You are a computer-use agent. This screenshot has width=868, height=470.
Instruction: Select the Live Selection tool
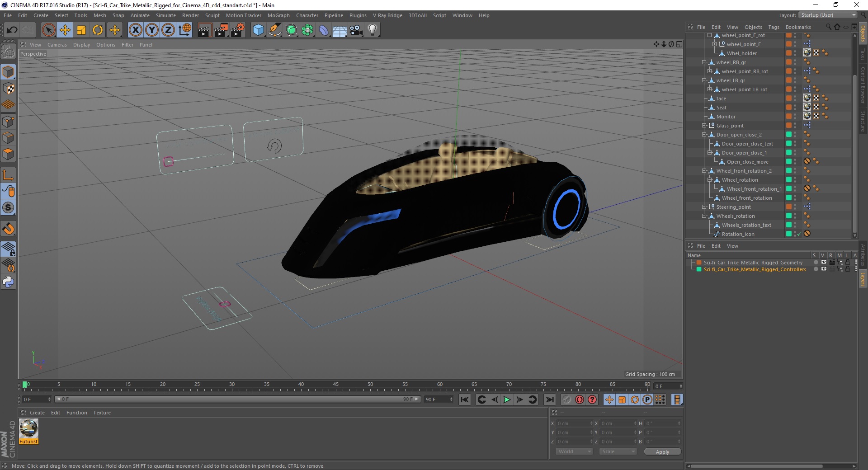click(x=48, y=30)
